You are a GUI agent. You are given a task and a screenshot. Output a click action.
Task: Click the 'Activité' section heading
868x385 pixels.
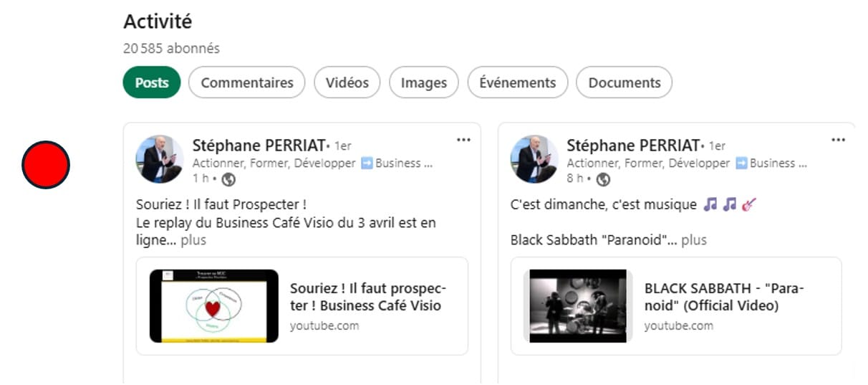click(x=158, y=22)
